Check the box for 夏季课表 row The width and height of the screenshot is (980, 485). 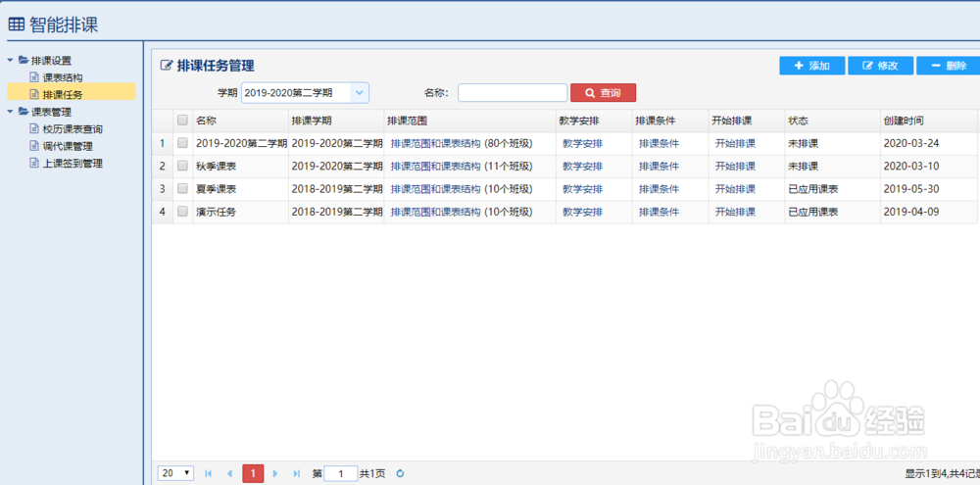pos(182,189)
